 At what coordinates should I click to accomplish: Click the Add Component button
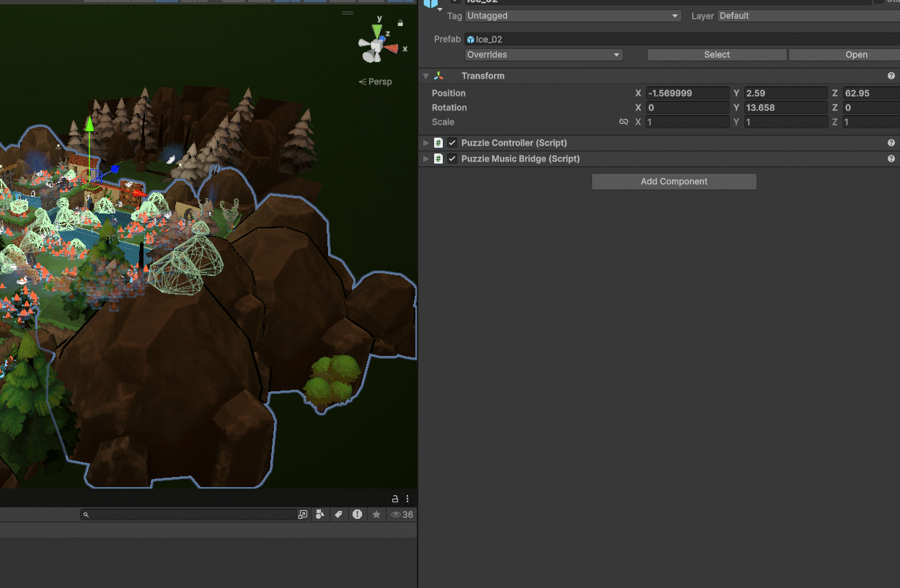[674, 182]
